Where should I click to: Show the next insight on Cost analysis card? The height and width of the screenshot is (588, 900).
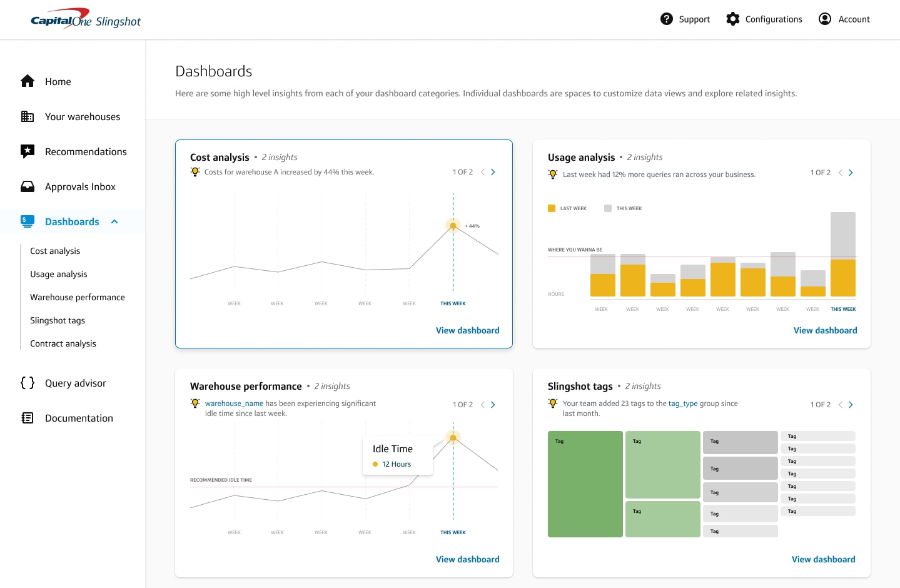pos(493,171)
